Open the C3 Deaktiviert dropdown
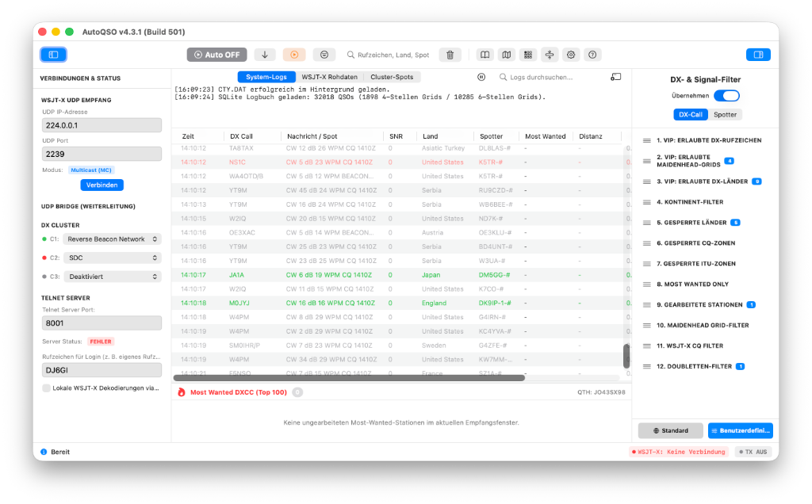Screen dimensions: 812x504 tap(113, 277)
